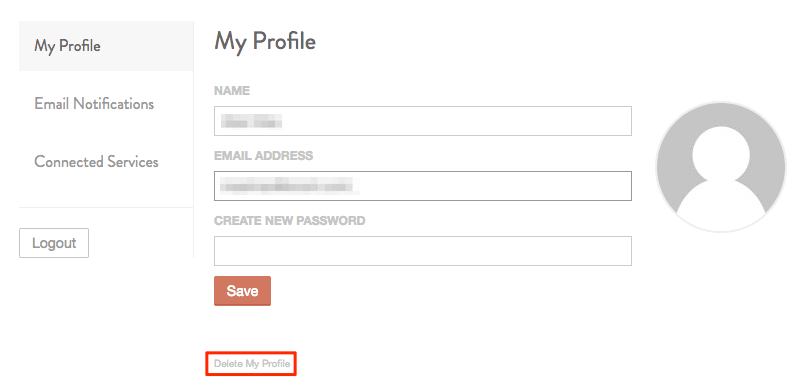Click the avatar placeholder silhouette icon
This screenshot has width=811, height=382.
[x=721, y=166]
